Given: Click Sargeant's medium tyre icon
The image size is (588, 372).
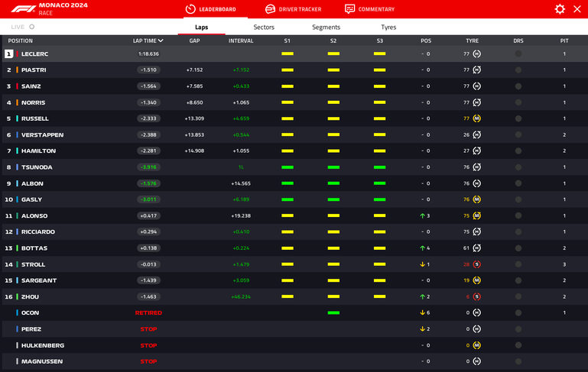Looking at the screenshot, I should point(476,280).
